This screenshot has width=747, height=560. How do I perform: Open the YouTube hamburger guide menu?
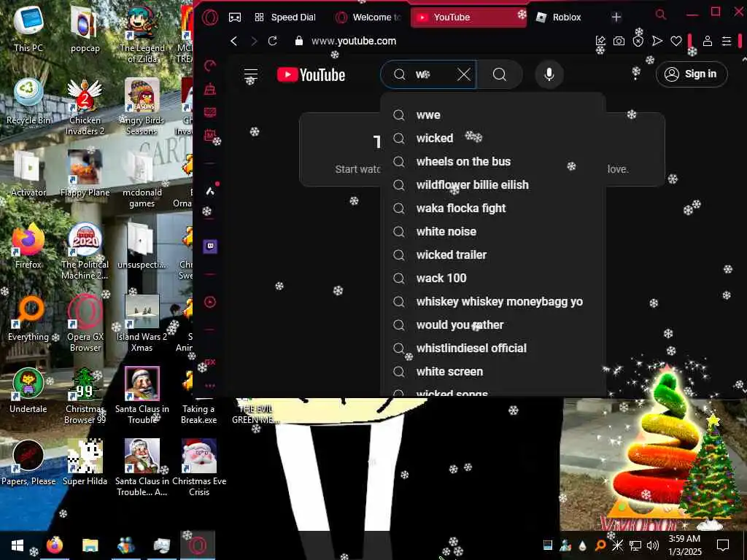click(x=251, y=75)
